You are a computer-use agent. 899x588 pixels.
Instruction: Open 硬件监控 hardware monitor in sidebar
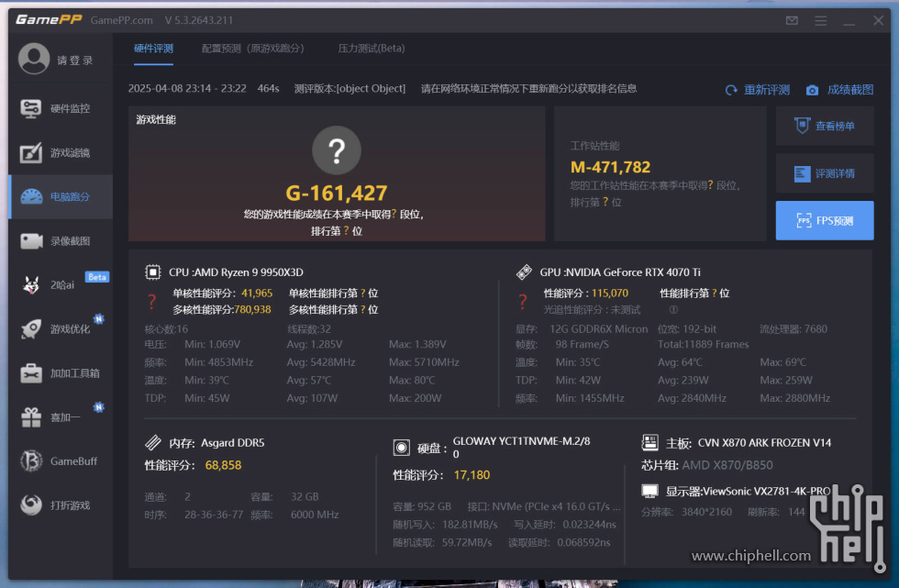click(x=61, y=108)
